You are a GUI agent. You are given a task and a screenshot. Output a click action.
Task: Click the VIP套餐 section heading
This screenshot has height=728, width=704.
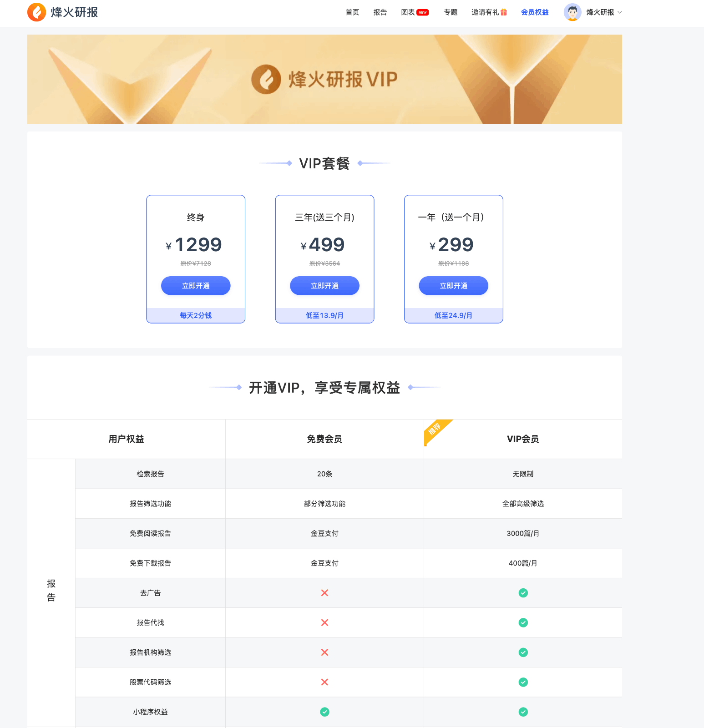(x=324, y=163)
